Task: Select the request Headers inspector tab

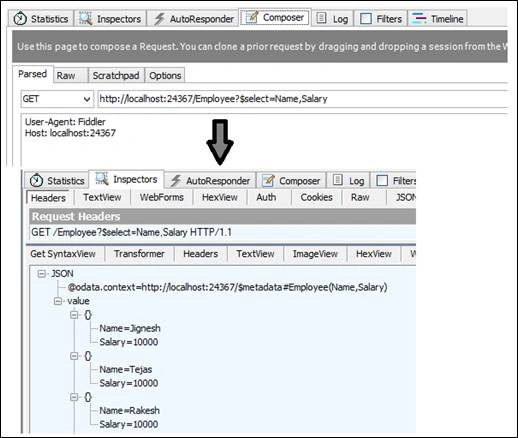Action: click(x=48, y=198)
